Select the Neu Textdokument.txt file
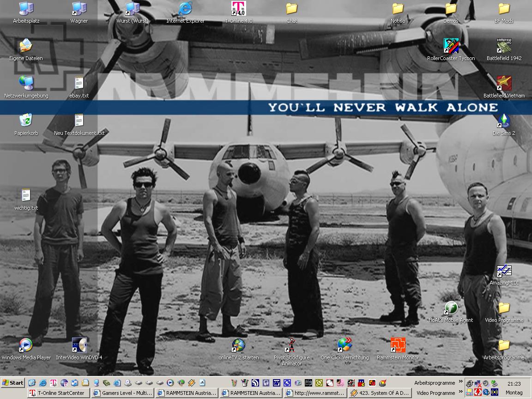 (79, 125)
